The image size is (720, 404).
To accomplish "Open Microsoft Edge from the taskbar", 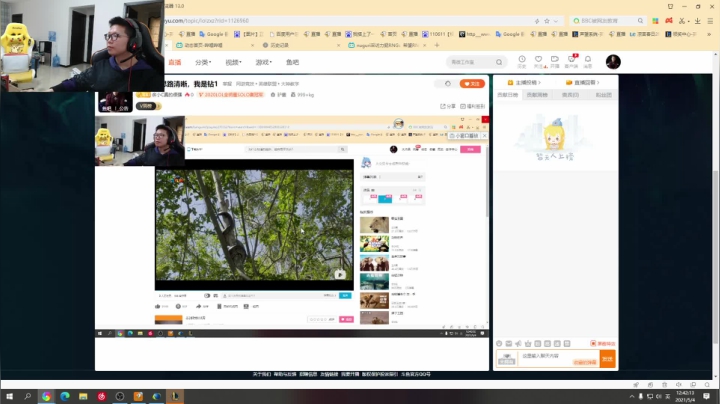I will tap(65, 396).
